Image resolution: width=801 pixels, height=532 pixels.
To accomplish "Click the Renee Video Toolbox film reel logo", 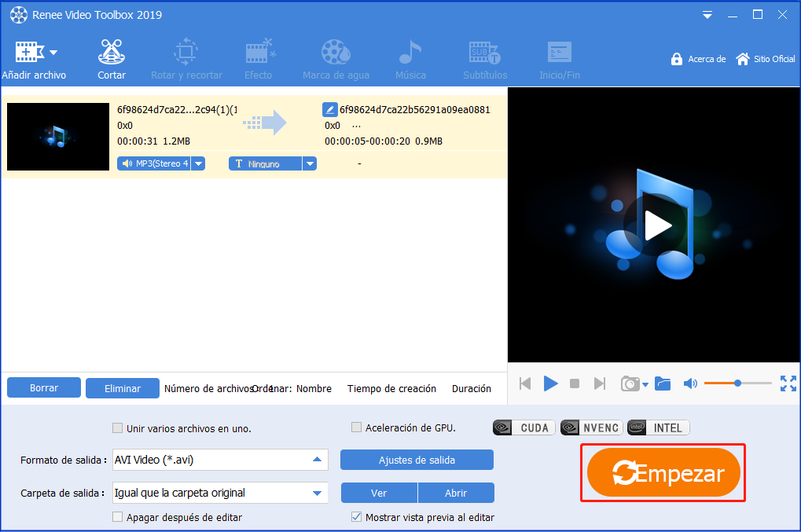I will 19,15.
